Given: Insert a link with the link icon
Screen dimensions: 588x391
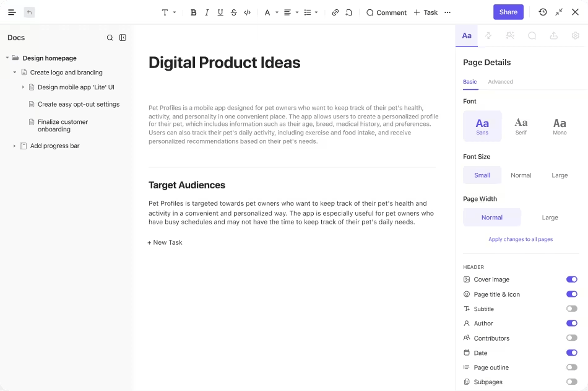Looking at the screenshot, I should point(335,12).
